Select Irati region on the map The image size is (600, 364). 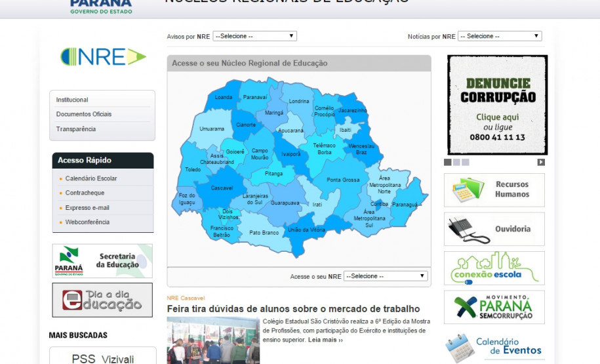[x=317, y=205]
